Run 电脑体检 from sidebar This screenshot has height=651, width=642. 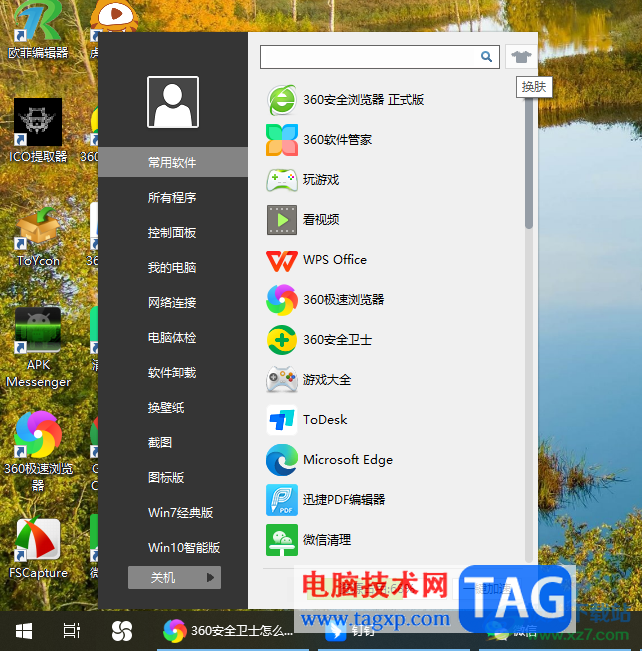[173, 338]
